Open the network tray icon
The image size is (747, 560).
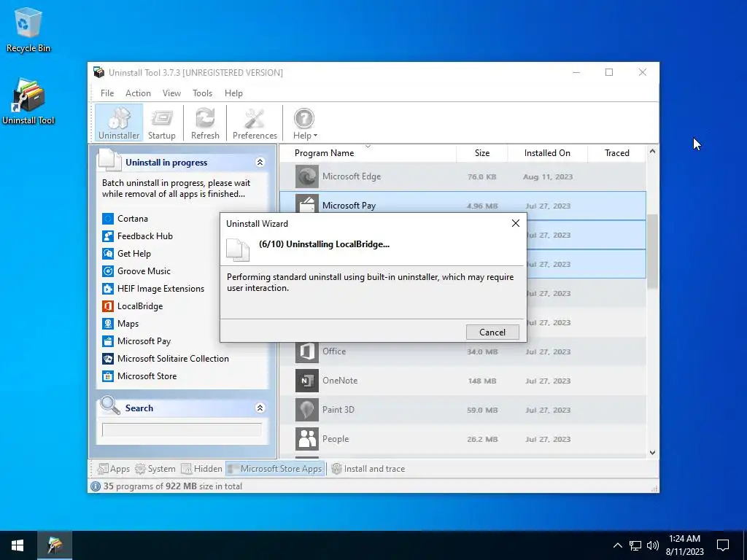tap(635, 545)
